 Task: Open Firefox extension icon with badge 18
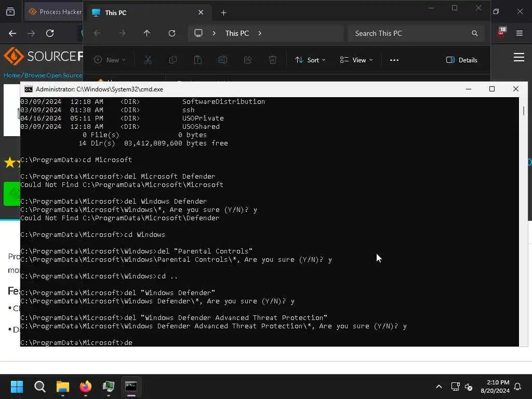point(501,32)
